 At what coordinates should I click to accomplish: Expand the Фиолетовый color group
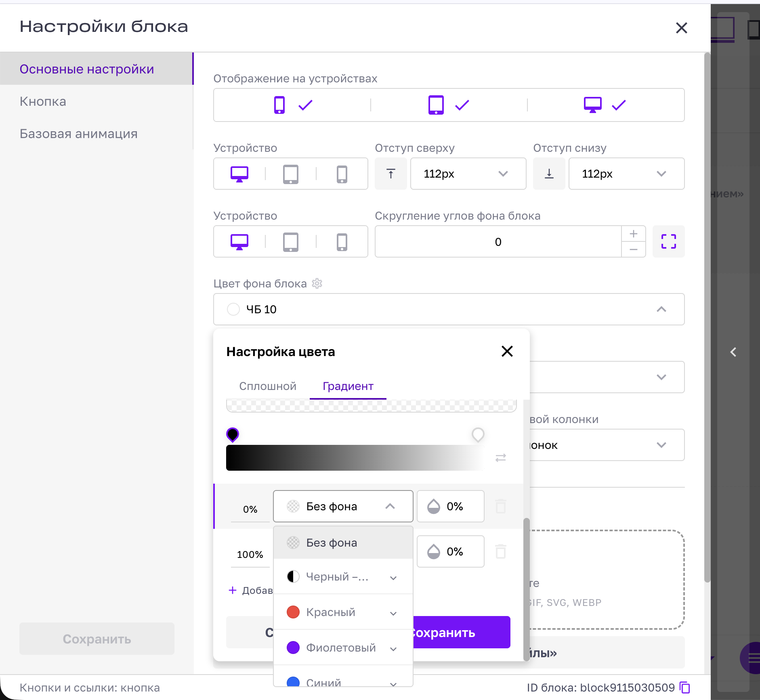point(393,649)
